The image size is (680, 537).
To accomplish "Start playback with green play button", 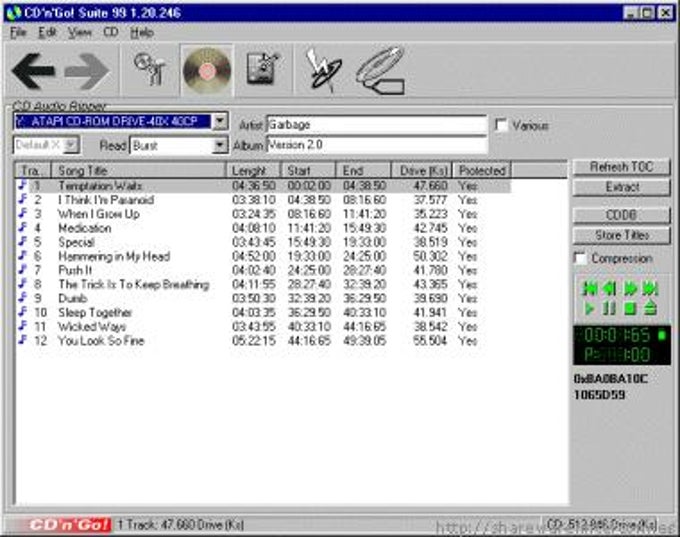I will tap(589, 308).
